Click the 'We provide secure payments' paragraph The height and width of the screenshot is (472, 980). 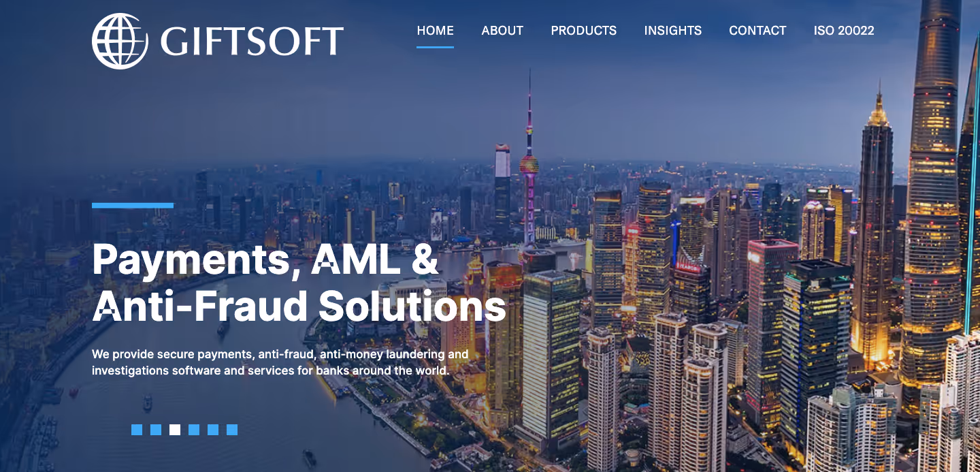pos(280,363)
